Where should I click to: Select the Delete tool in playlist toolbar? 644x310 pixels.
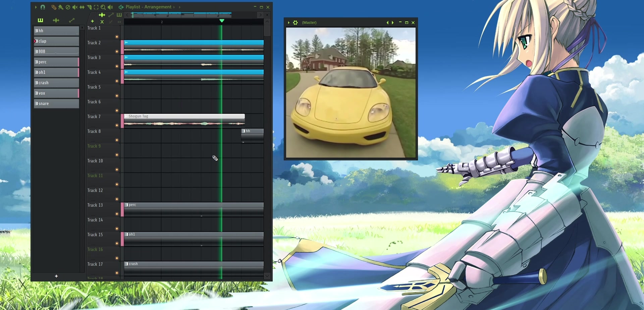point(68,7)
